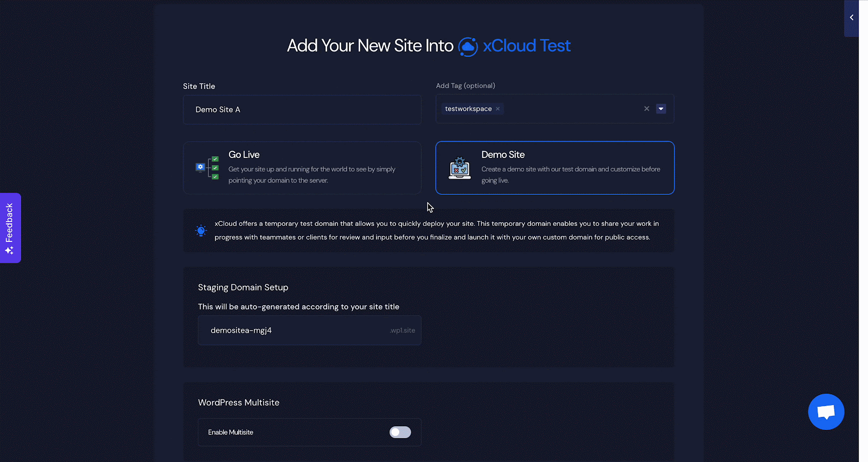The height and width of the screenshot is (462, 868).
Task: Open the Feedback side tab
Action: 10,228
